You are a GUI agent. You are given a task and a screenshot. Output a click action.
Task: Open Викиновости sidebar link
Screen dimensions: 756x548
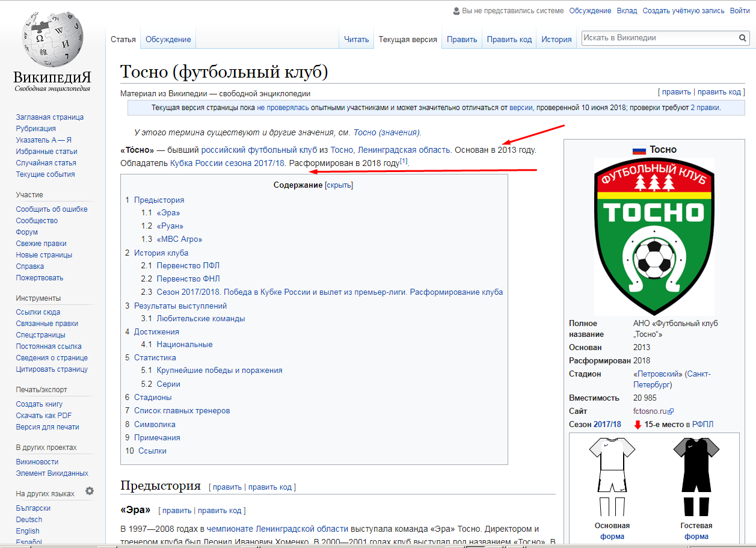point(37,462)
